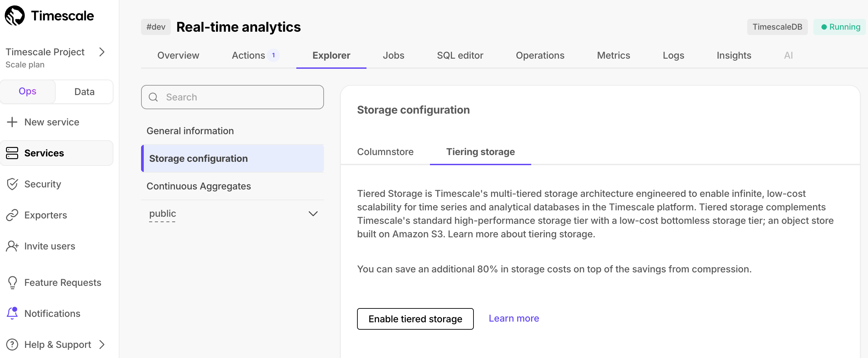This screenshot has height=358, width=868.
Task: Select General information in explorer list
Action: click(x=233, y=131)
